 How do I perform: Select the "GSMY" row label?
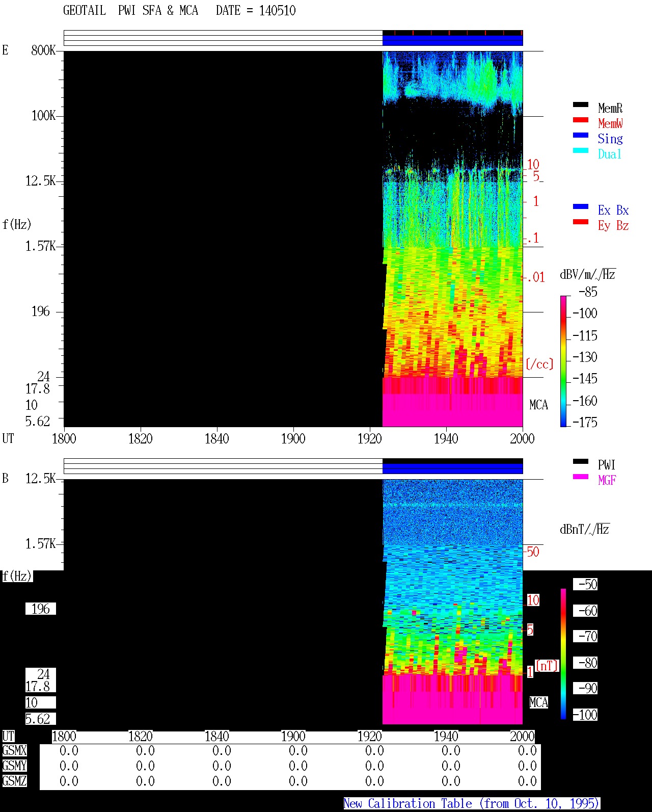click(14, 766)
